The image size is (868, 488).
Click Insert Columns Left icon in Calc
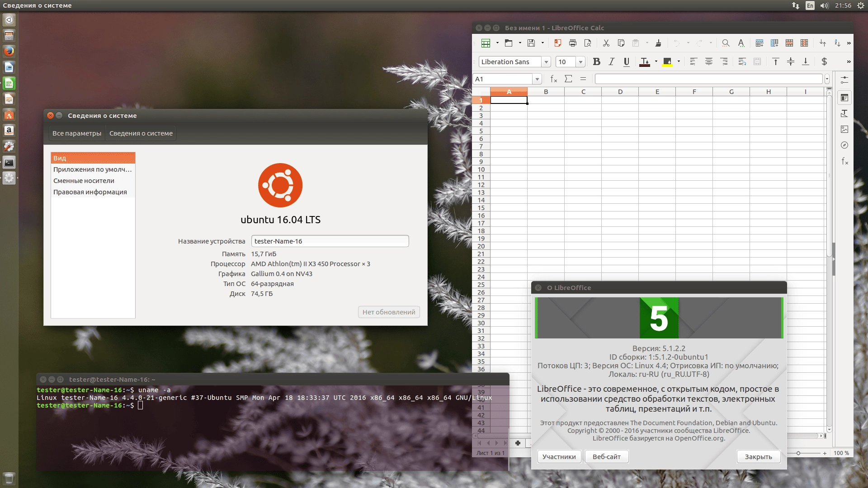point(774,43)
